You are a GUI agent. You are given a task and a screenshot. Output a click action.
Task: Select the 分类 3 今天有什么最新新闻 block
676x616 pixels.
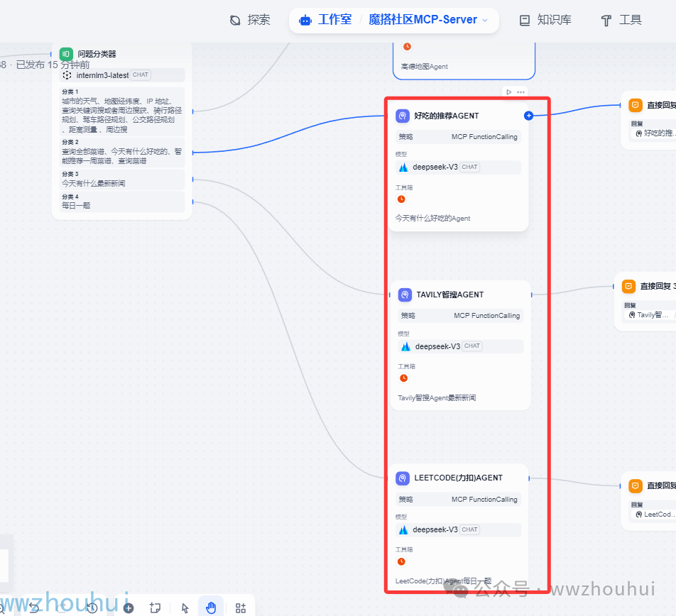pos(122,180)
